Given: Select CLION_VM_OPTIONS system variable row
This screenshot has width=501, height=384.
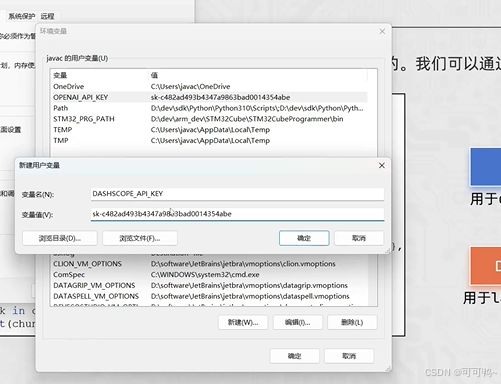Looking at the screenshot, I should (210, 264).
